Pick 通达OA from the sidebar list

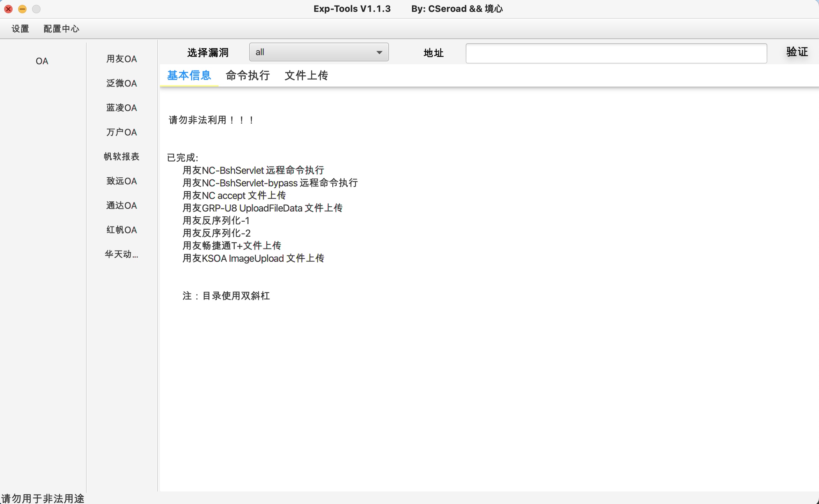121,206
